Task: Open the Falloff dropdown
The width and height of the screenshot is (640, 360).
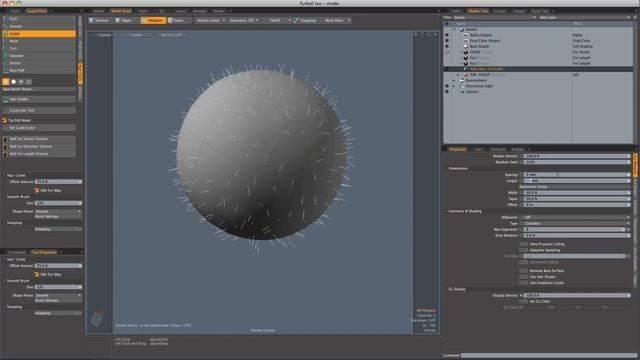Action: point(279,20)
